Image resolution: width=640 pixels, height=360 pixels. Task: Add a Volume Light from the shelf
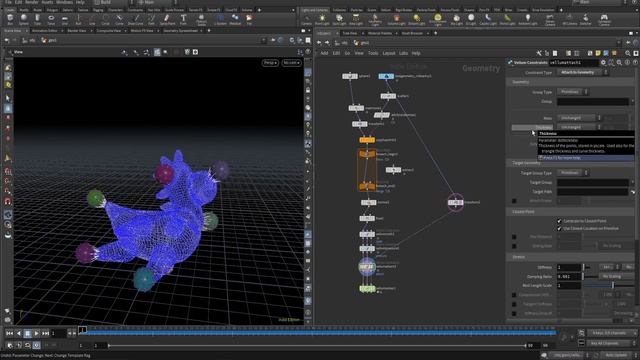(396, 19)
